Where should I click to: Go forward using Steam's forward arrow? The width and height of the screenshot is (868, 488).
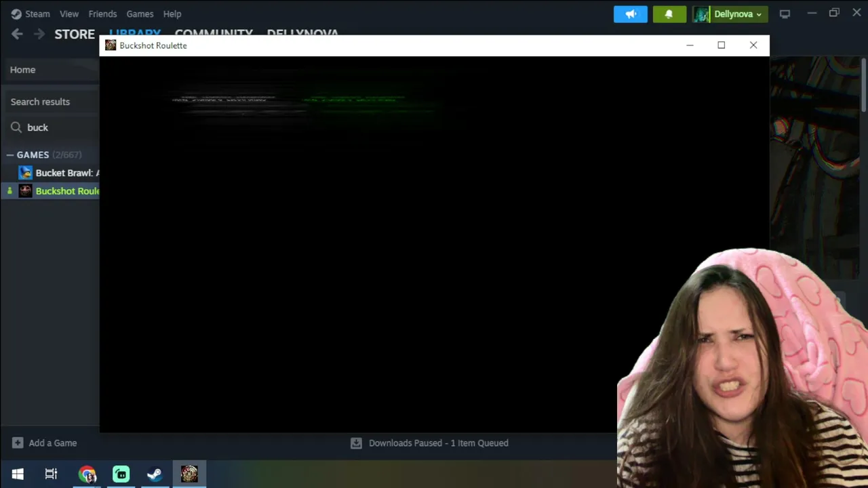coord(39,34)
